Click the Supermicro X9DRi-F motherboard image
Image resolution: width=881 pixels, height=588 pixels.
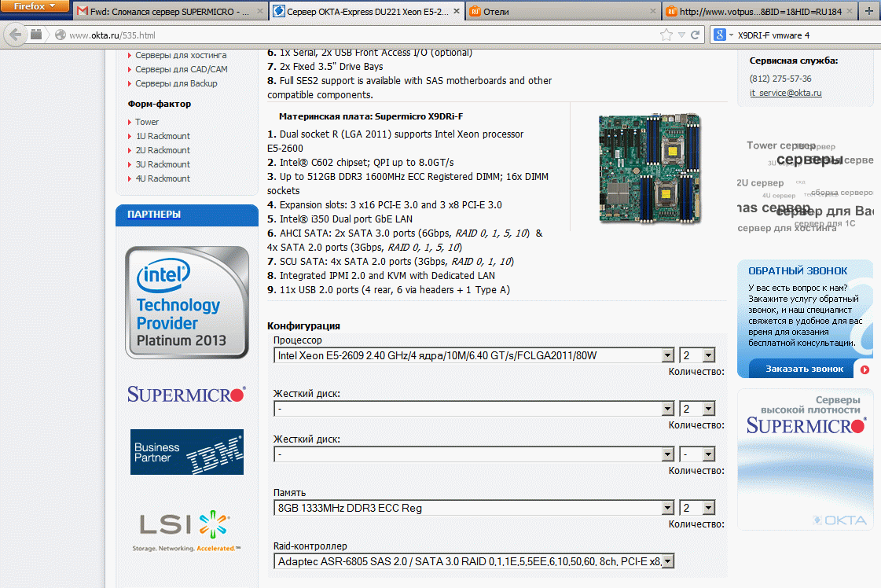tap(649, 169)
